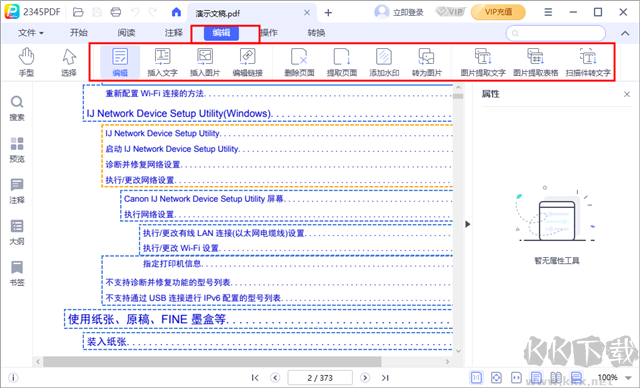Click TOC entry 诊断并修复网络设置
This screenshot has width=640, height=388.
(x=143, y=164)
